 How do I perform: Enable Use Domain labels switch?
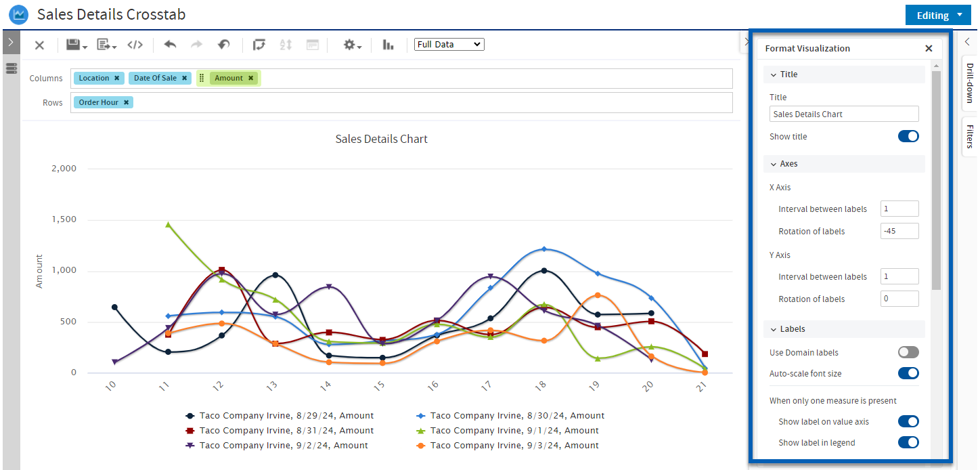pyautogui.click(x=908, y=352)
